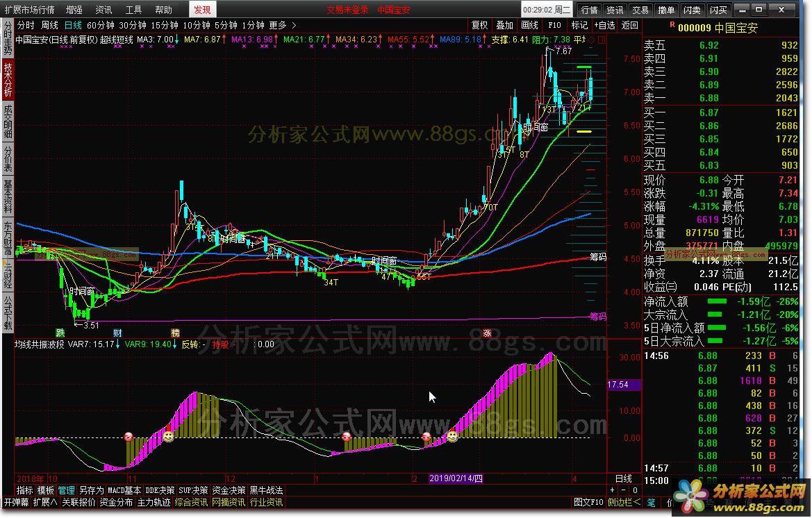Zoom out the chart with - button
This screenshot has height=518, width=812.
click(x=623, y=491)
